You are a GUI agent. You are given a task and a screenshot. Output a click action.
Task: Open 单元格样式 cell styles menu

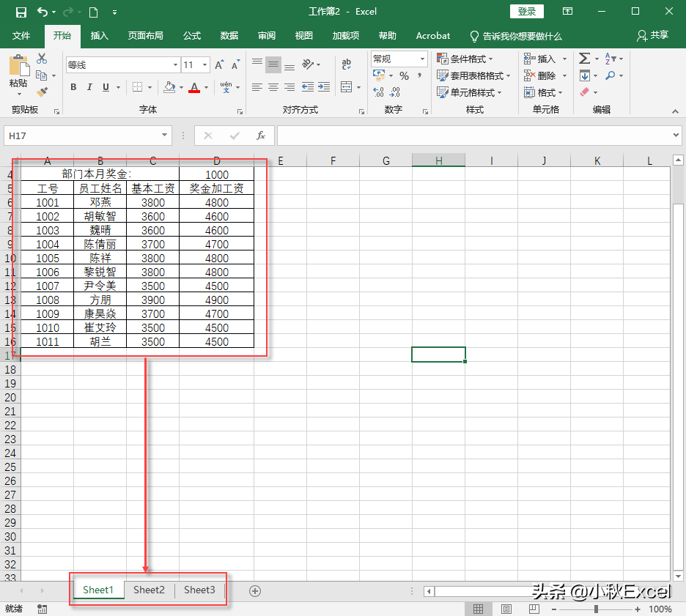pos(470,92)
